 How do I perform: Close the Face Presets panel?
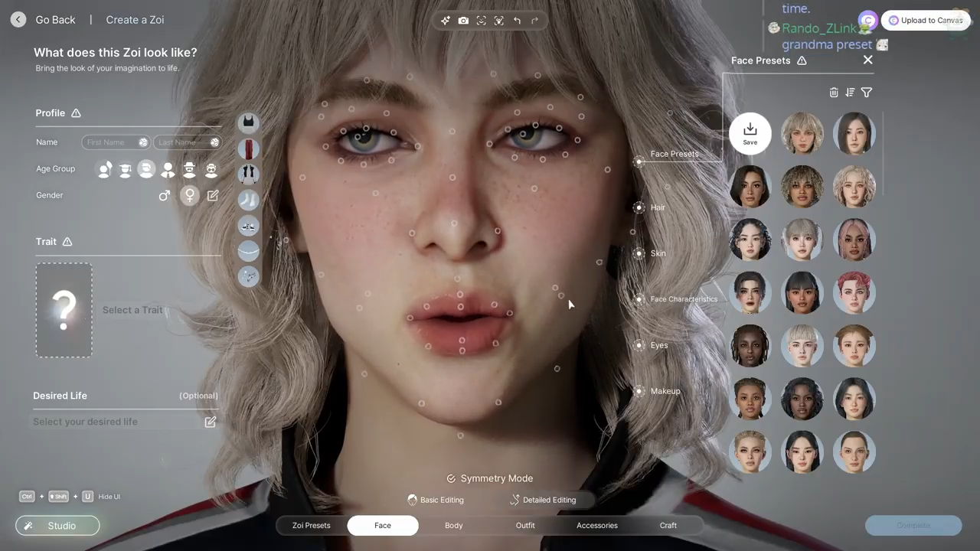867,60
